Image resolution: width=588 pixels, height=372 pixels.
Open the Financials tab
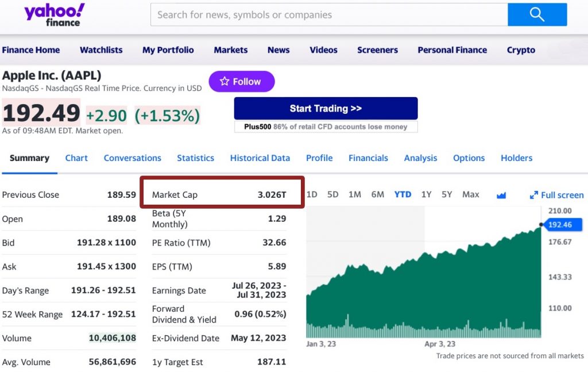(x=368, y=158)
